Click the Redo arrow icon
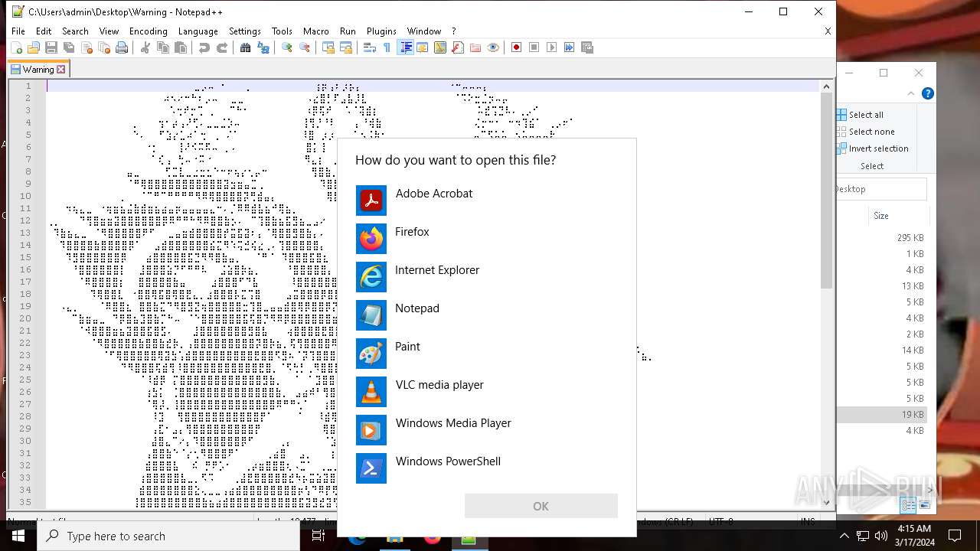The width and height of the screenshot is (980, 551). click(222, 47)
